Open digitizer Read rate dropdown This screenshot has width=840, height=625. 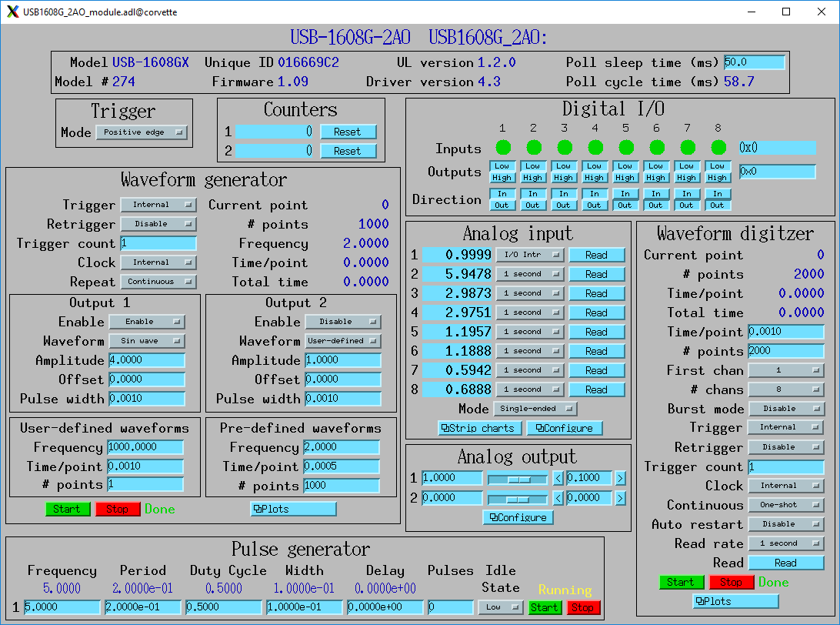tap(786, 543)
